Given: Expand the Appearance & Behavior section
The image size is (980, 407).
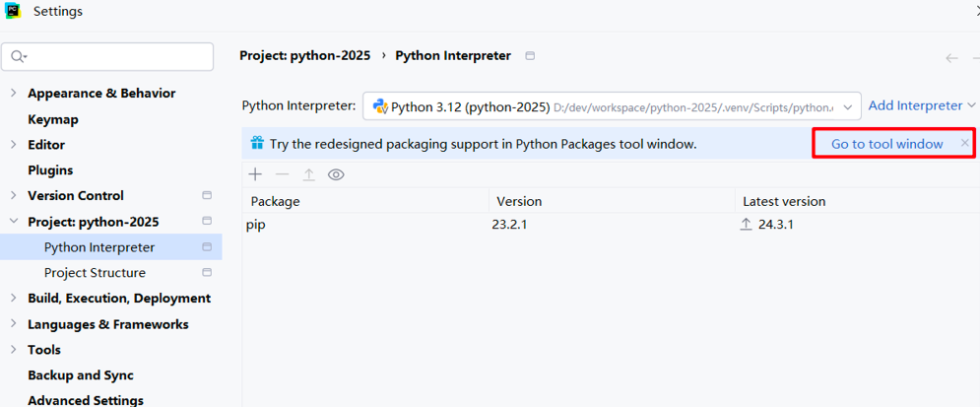Looking at the screenshot, I should [13, 94].
